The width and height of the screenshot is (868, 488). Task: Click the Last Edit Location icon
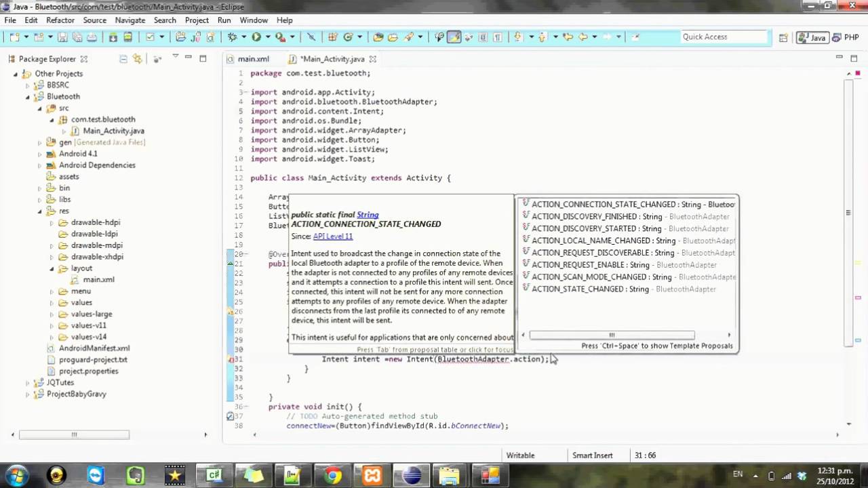568,37
